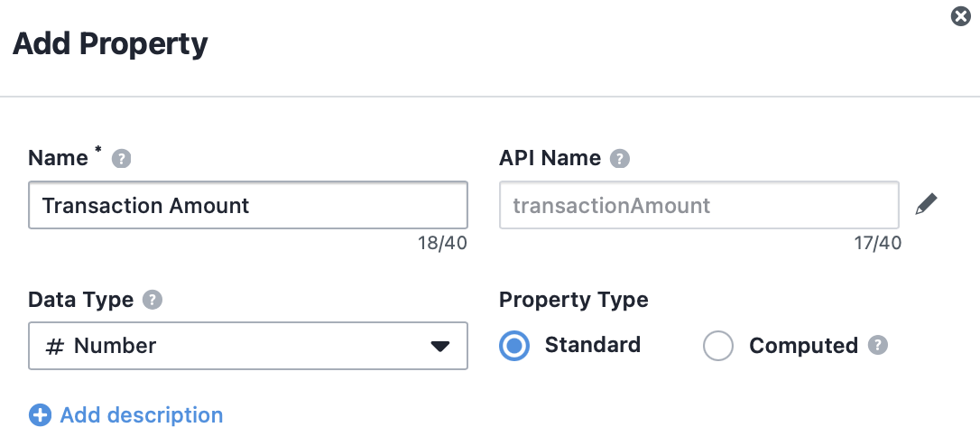Click the transactionAmount API Name field
Screen dimensions: 980x446
click(x=699, y=205)
